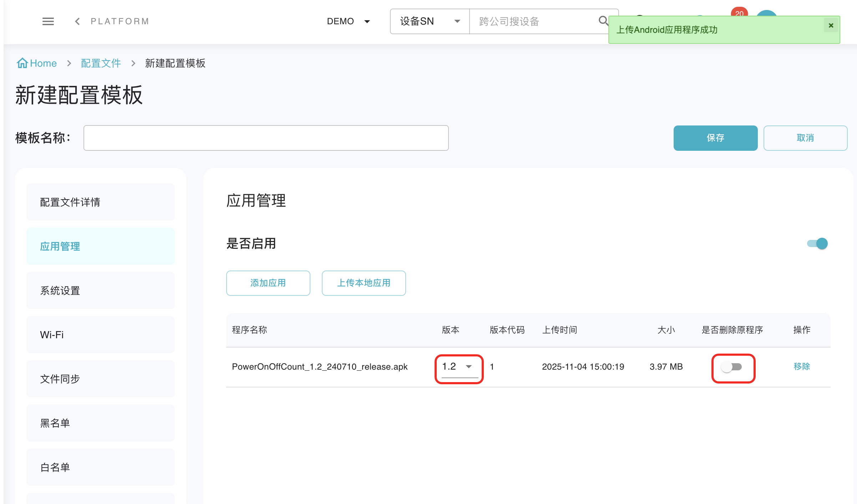The image size is (857, 504).
Task: Click the Home breadcrumb icon
Action: point(22,63)
